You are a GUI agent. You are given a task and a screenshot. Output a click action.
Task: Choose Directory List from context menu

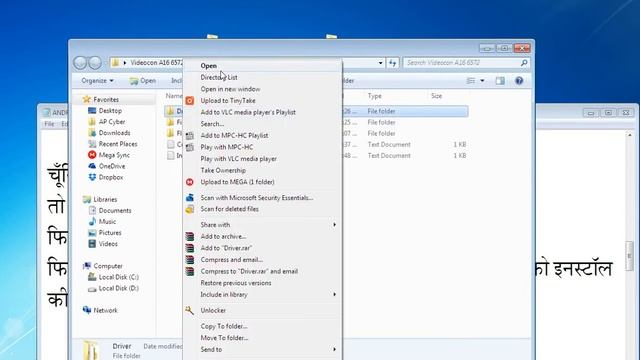click(263, 77)
